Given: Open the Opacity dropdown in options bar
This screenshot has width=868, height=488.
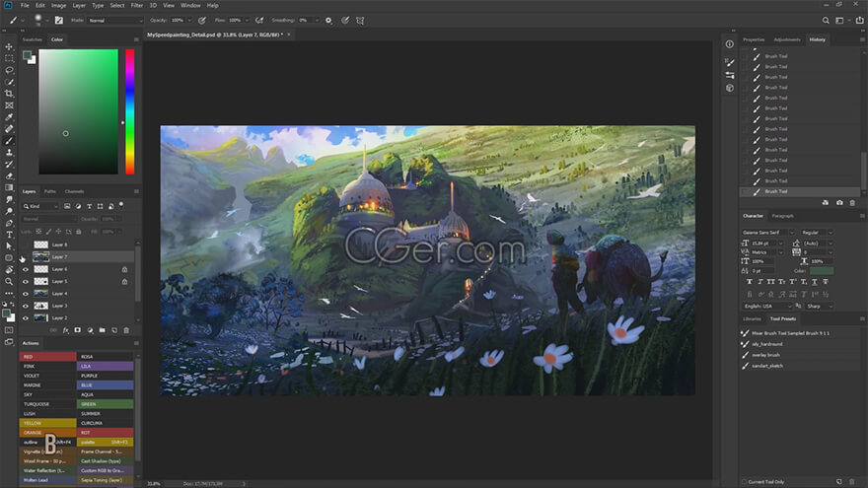Looking at the screenshot, I should click(x=189, y=21).
